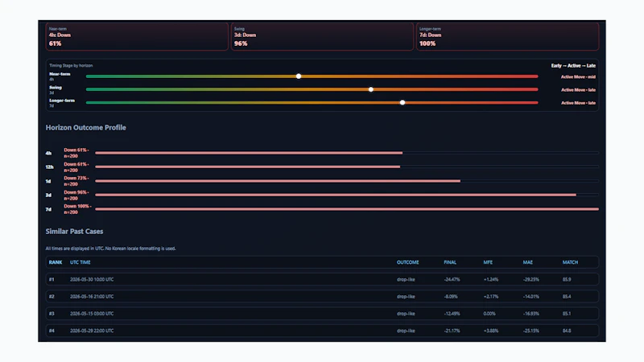Image resolution: width=644 pixels, height=362 pixels.
Task: Click MATCH value 85.1 in row #3
Action: (567, 314)
